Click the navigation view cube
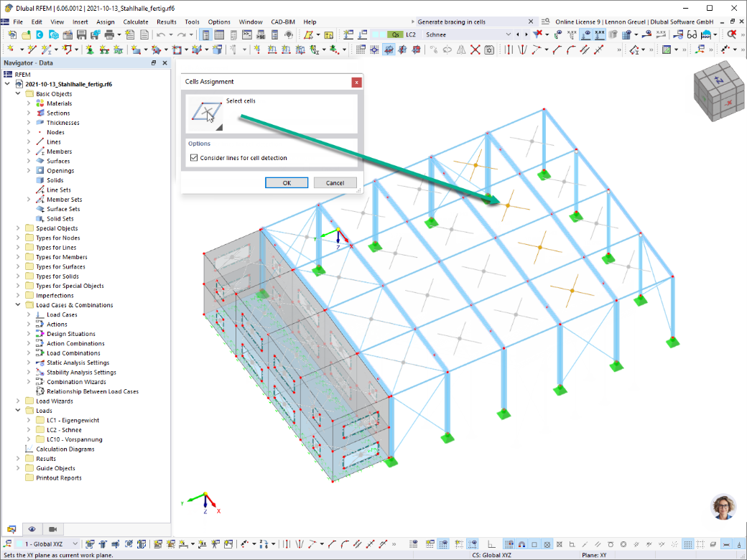747x560 pixels. [718, 90]
